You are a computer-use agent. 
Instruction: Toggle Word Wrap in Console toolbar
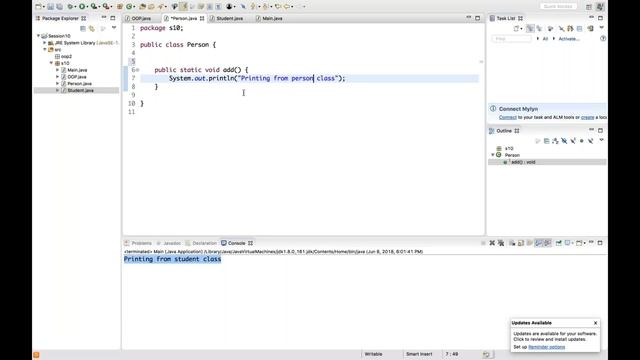529,243
